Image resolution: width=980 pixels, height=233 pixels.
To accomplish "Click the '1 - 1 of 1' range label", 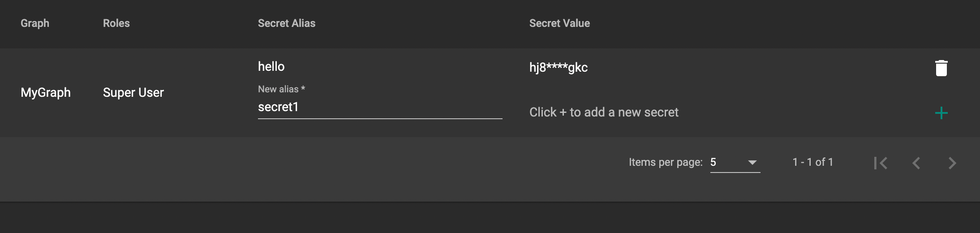I will [x=812, y=162].
